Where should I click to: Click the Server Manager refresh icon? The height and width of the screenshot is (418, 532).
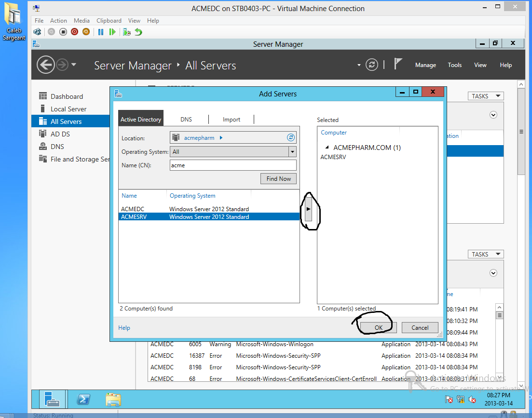tap(372, 65)
